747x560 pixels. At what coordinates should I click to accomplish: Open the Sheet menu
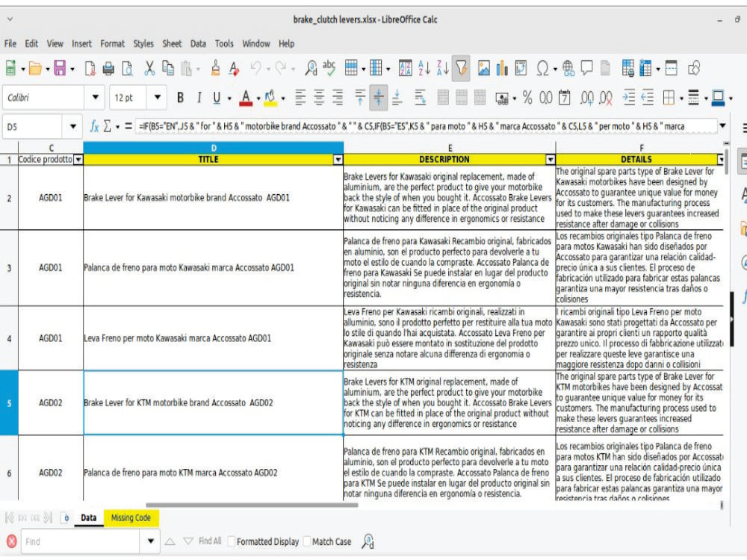[172, 43]
